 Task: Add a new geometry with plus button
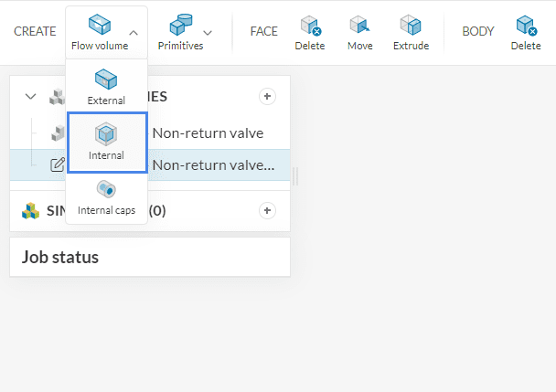(267, 96)
